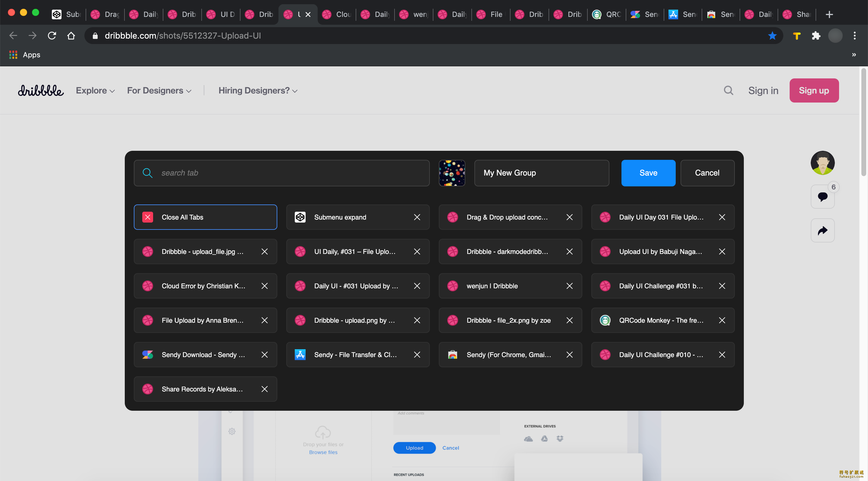Screen dimensions: 868x481
Task: Click the Sign in link
Action: click(x=763, y=90)
